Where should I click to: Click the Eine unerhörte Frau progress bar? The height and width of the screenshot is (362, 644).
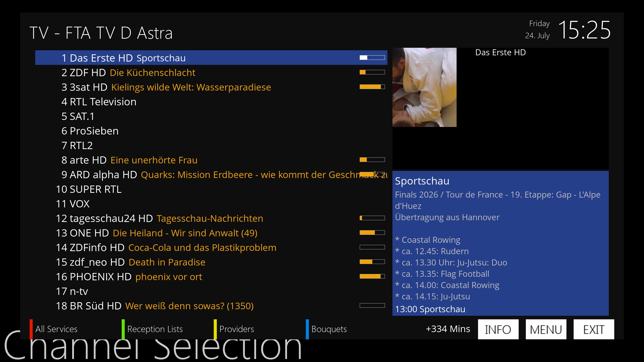coord(372,160)
